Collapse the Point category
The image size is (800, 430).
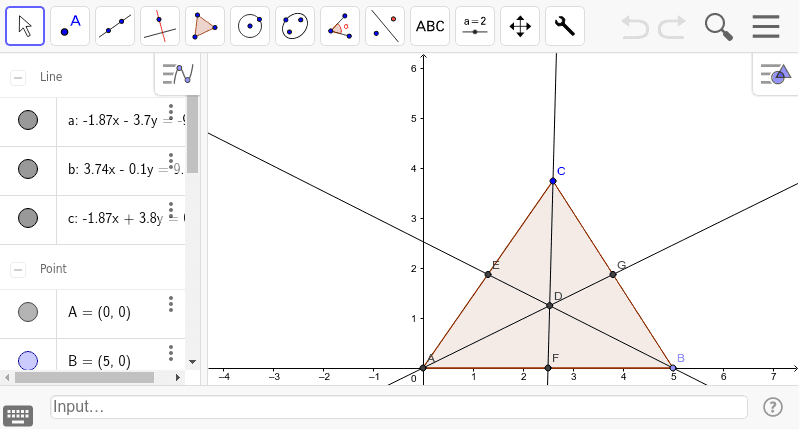pos(18,269)
